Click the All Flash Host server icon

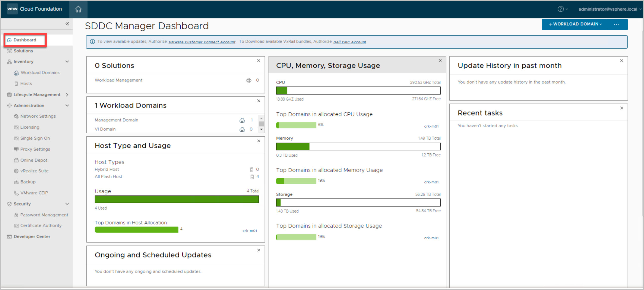coord(252,177)
